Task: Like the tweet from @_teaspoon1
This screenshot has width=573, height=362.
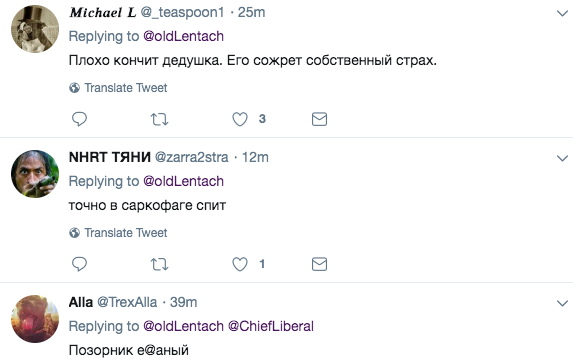Action: (x=240, y=119)
